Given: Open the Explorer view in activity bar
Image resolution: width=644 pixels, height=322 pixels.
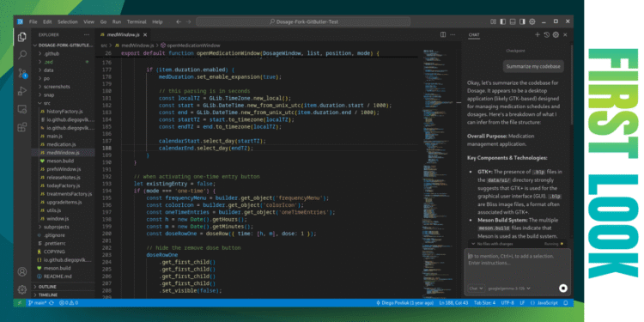Looking at the screenshot, I should click(x=22, y=38).
